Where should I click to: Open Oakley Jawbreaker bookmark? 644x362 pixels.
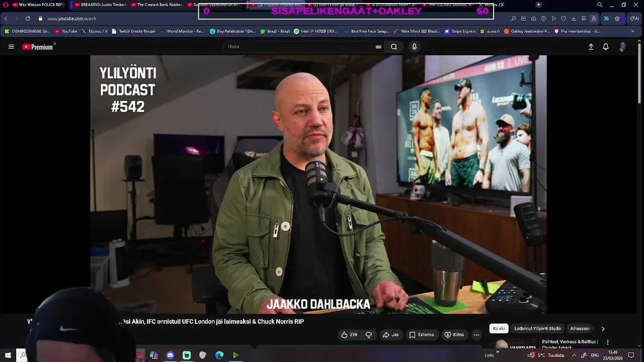(527, 31)
